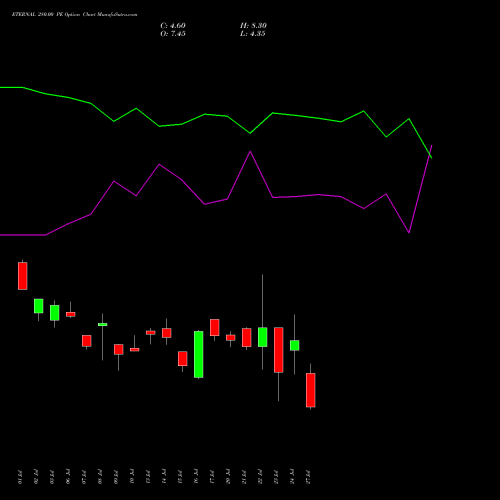This screenshot has width=500, height=500.
Task: Click the red candle above 15 Jul
Action: pyautogui.click(x=183, y=359)
